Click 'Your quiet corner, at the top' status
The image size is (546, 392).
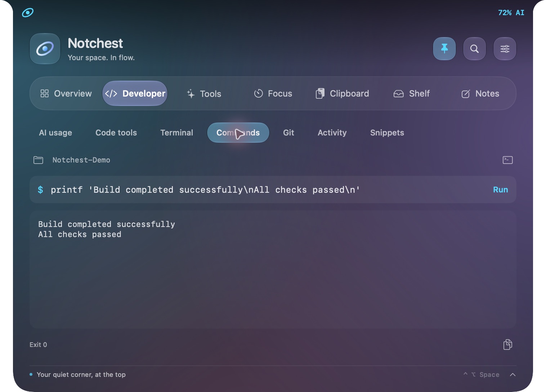click(x=81, y=375)
